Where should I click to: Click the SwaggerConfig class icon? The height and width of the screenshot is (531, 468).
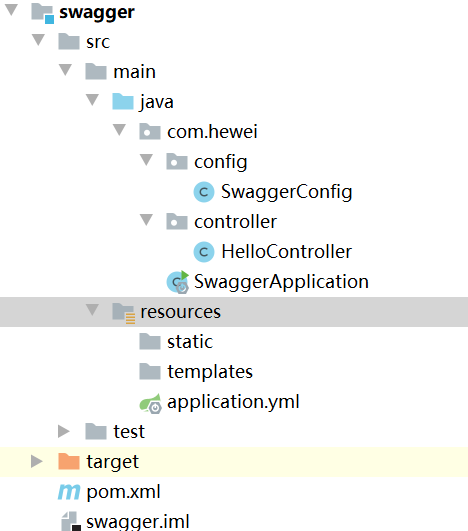[204, 192]
